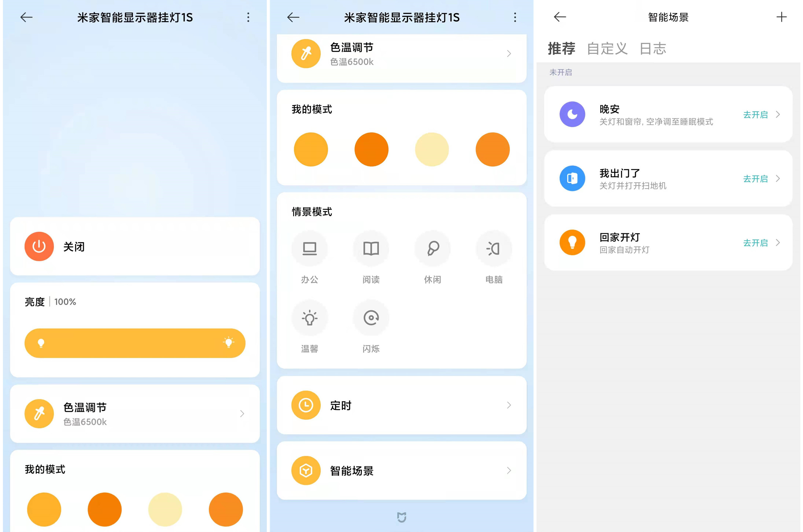The image size is (803, 532).
Task: Tap 我出门了 door scene icon
Action: click(x=573, y=178)
